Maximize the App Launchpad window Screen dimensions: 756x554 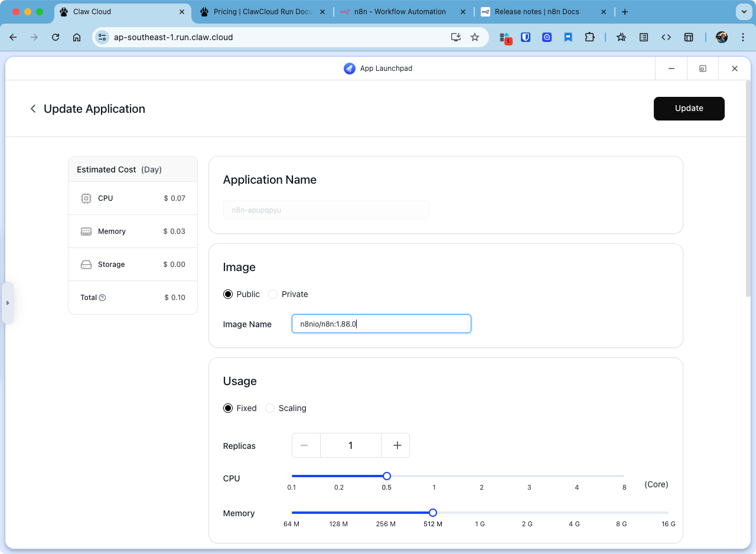(703, 69)
